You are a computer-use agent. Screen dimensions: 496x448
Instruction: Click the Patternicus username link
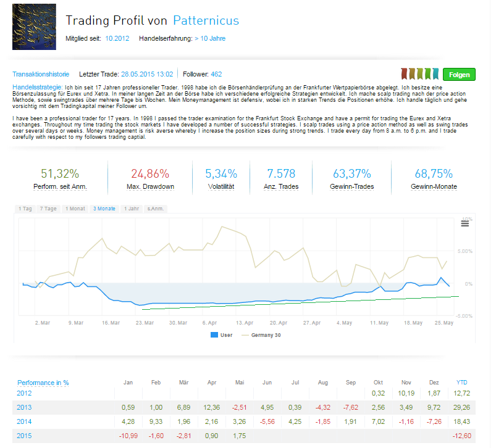[x=206, y=21]
